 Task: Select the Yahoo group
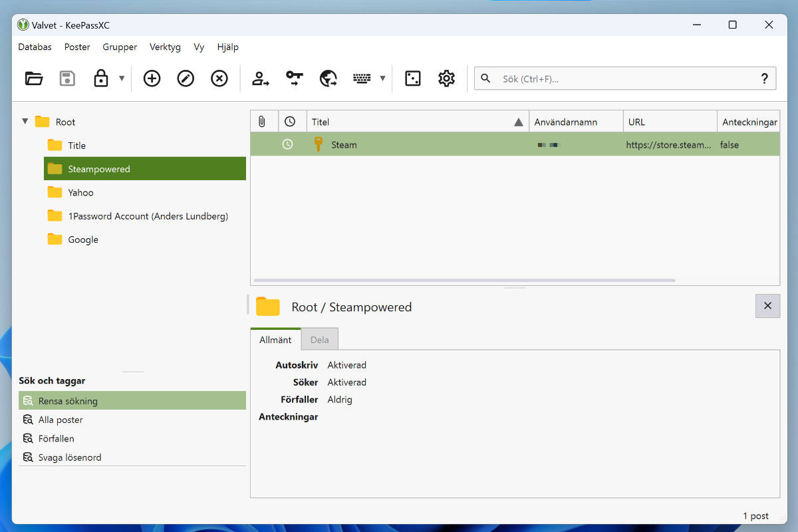pos(80,193)
